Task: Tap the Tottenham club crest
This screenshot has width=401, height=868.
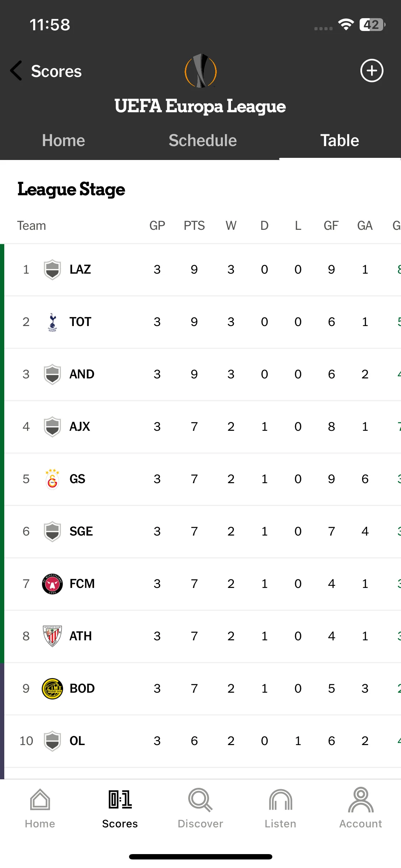Action: pos(52,322)
